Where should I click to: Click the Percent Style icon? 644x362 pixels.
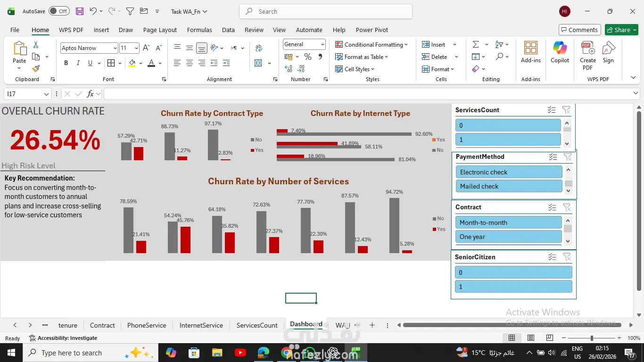click(x=308, y=57)
